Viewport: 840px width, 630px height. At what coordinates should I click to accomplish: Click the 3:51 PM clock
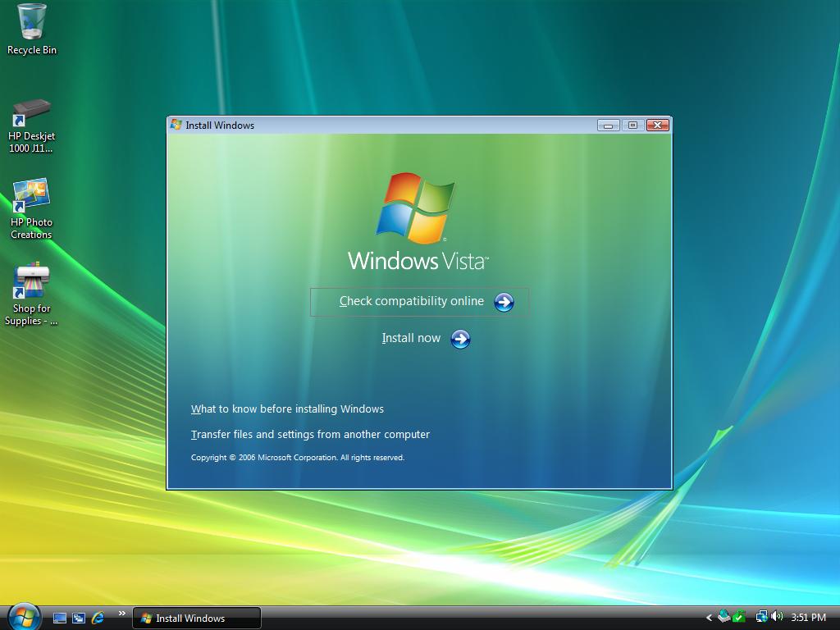click(808, 618)
